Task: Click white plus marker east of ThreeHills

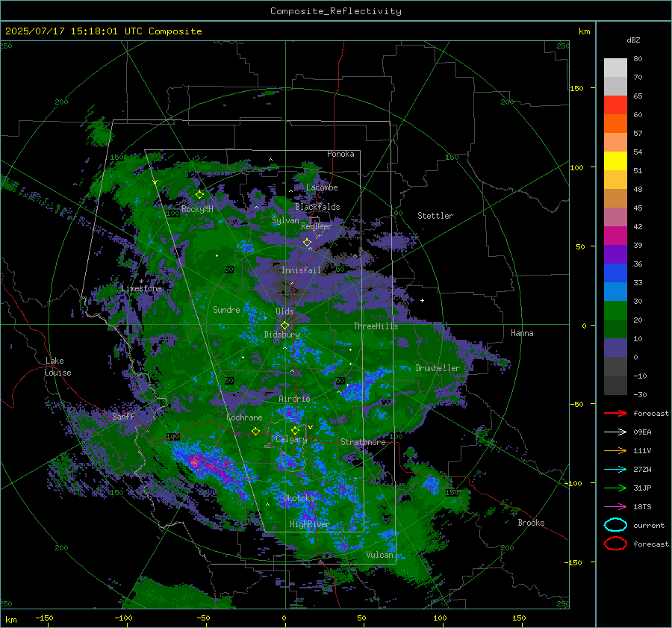Action: point(422,300)
